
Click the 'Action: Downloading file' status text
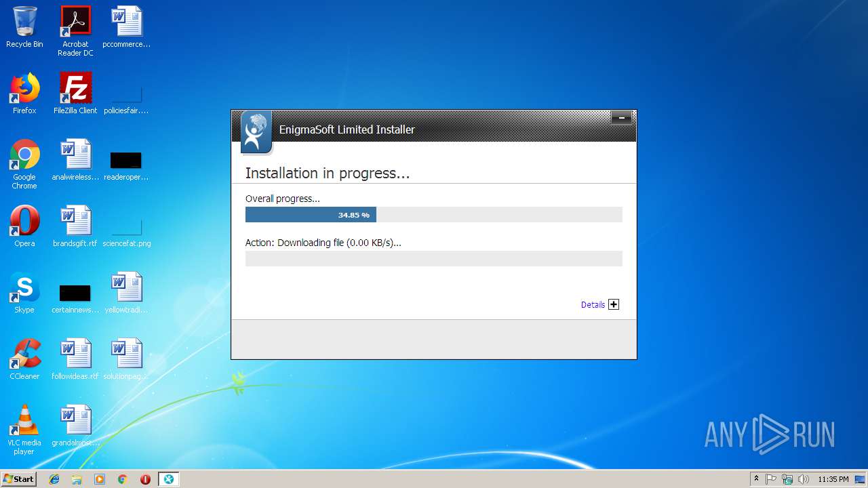click(x=323, y=243)
